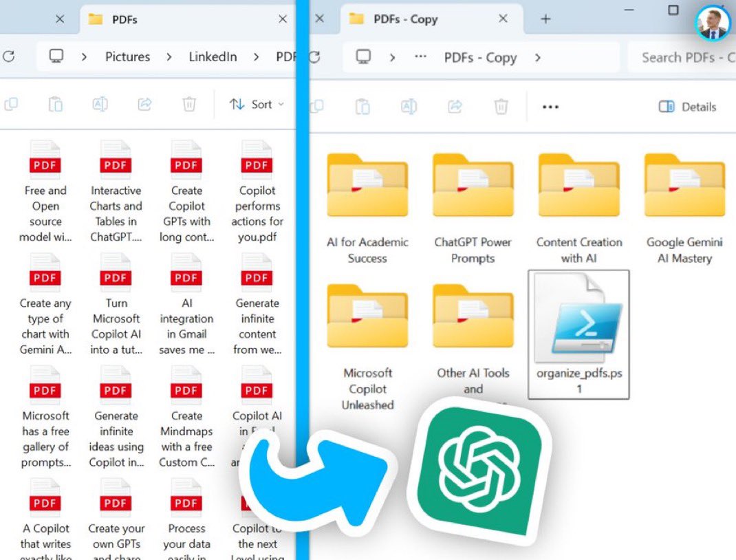
Task: Select A Copilot that writes exactly like PDF
Action: (45, 519)
